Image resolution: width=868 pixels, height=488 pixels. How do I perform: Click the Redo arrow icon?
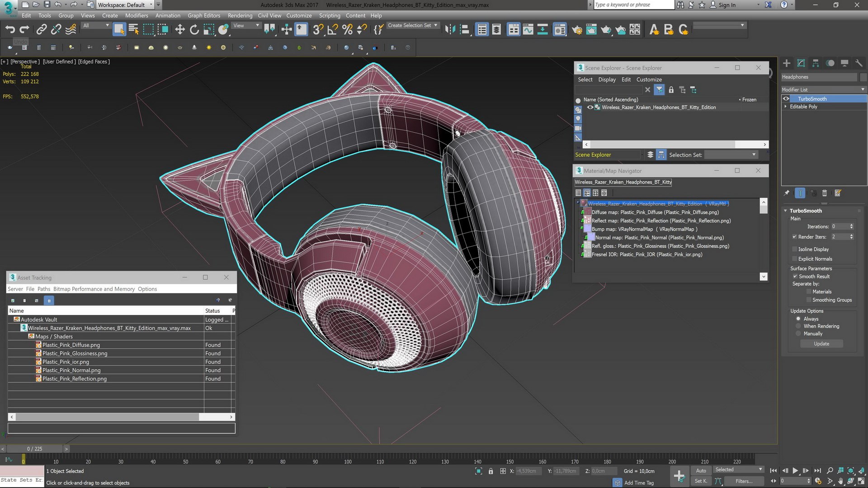24,30
